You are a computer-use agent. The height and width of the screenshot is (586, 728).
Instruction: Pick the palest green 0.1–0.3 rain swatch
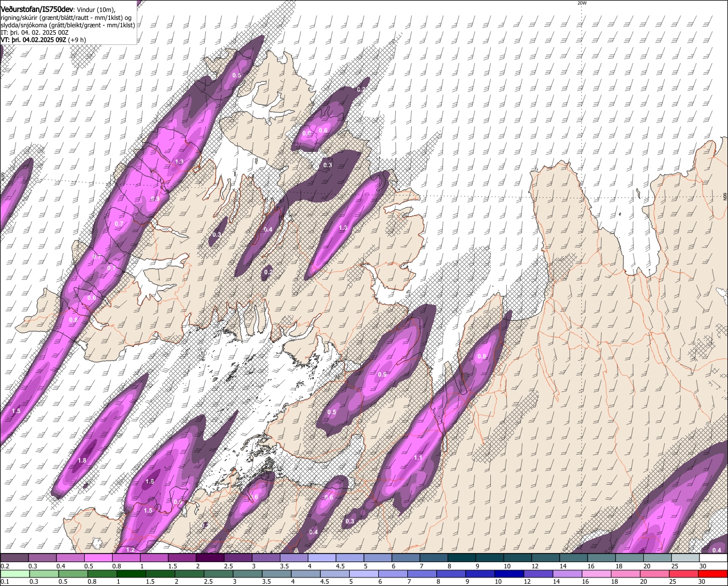click(x=14, y=574)
